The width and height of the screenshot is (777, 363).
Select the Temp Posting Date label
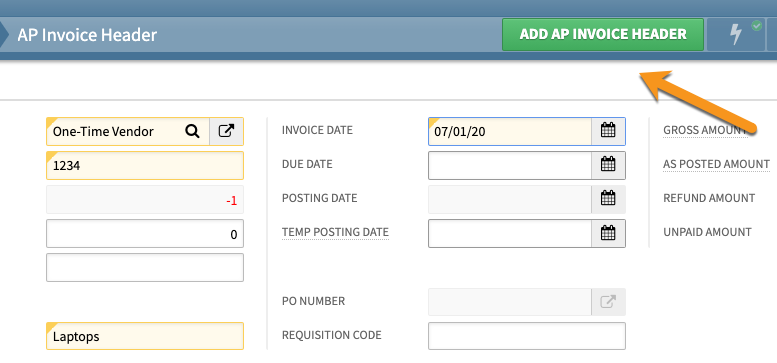tap(335, 232)
